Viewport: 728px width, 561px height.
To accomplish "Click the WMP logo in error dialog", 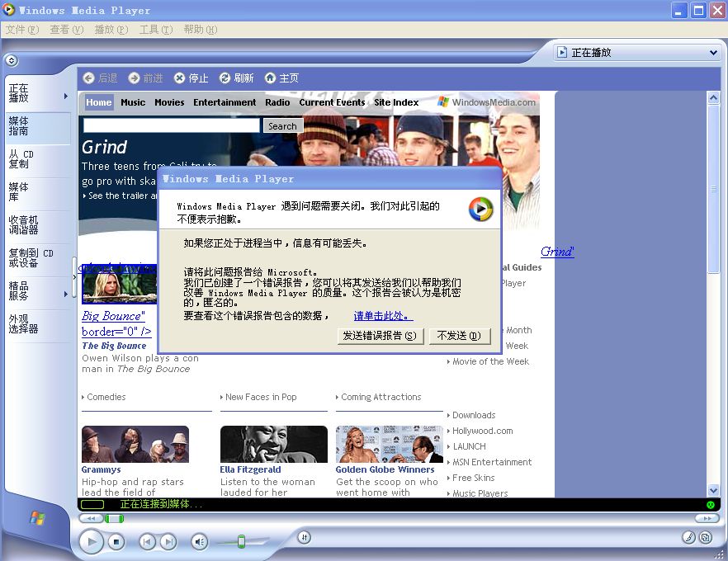I will click(480, 209).
